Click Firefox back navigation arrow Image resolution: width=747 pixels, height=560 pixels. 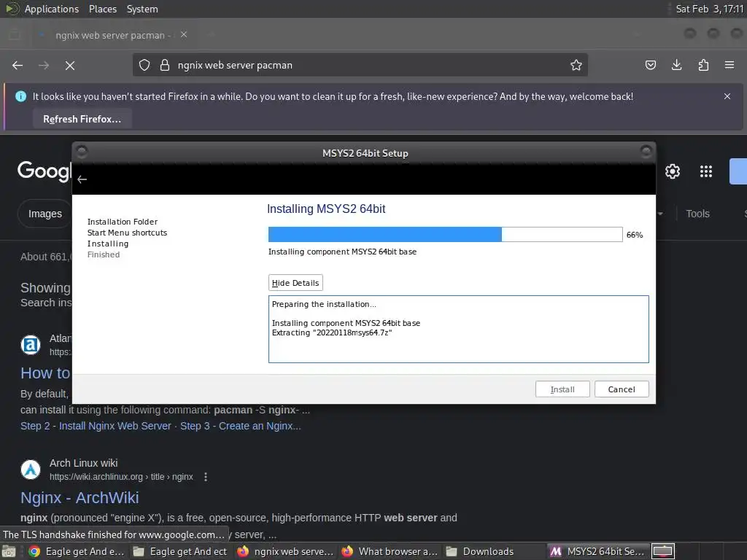pos(18,65)
